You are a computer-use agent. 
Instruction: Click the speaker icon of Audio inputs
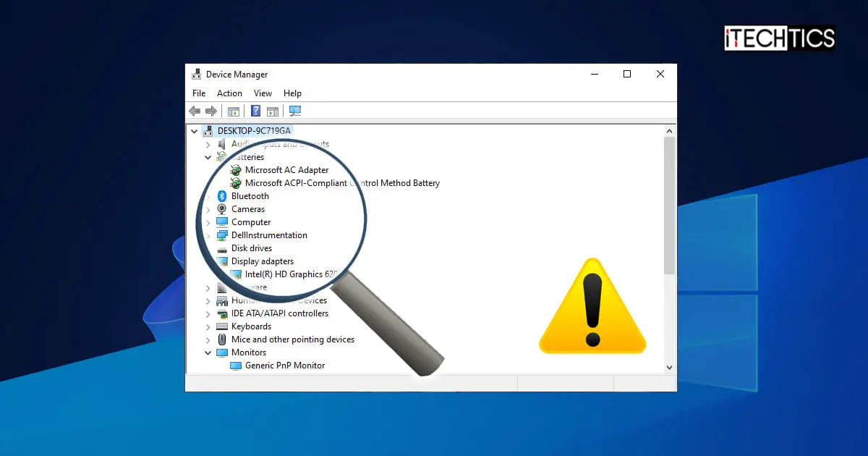(222, 144)
